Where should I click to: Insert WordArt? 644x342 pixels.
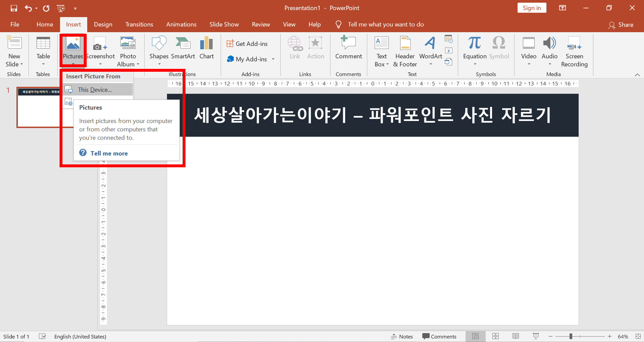431,51
